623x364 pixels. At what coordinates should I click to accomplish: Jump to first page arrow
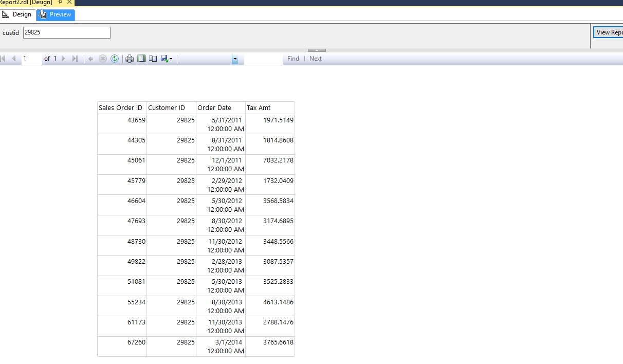pos(3,59)
